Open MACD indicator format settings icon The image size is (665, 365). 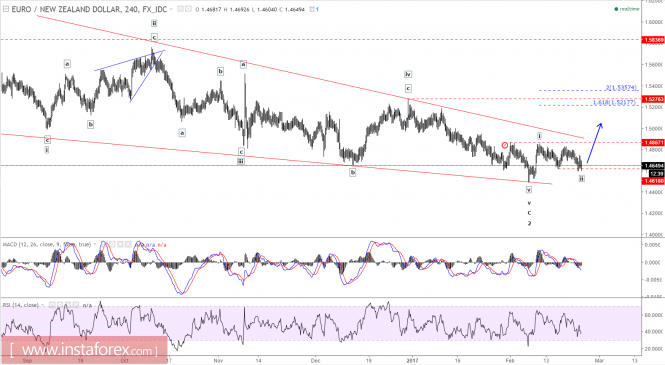coord(112,245)
